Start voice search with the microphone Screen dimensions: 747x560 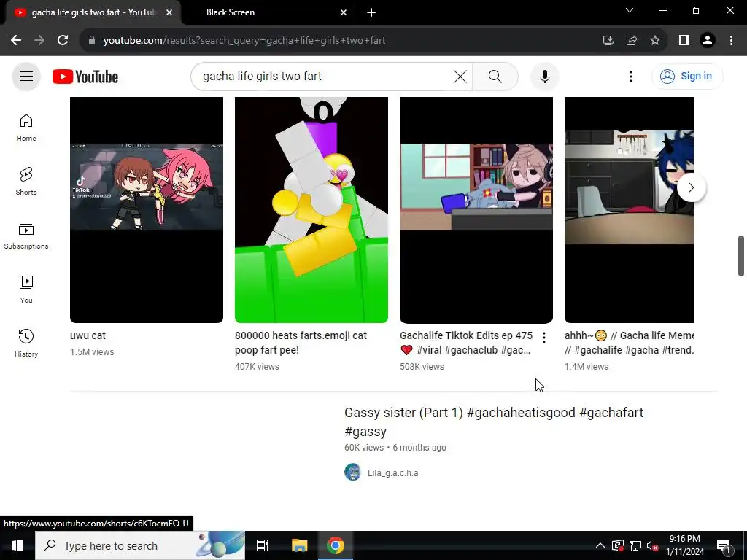coord(544,76)
